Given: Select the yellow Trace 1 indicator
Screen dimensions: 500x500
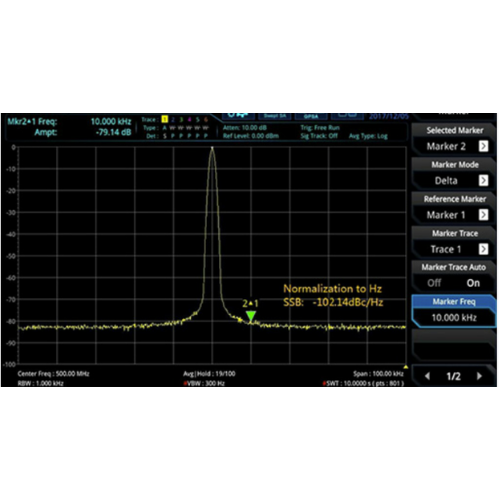Looking at the screenshot, I should 164,119.
